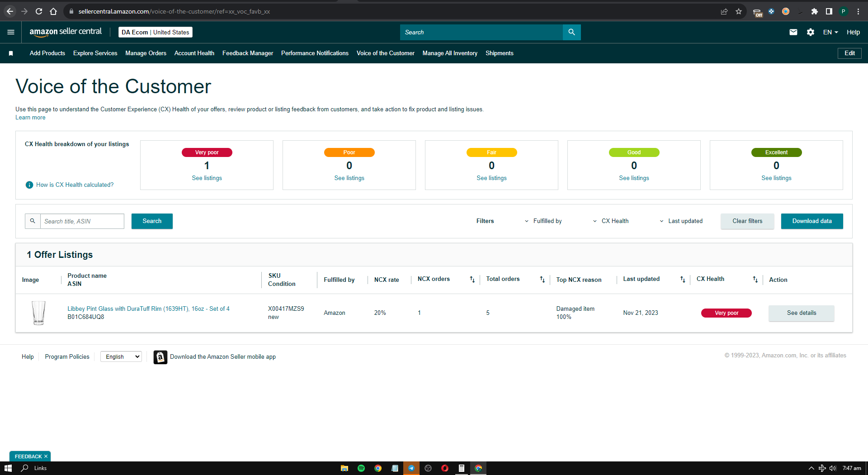Open the Libbey Pint Glass product link
This screenshot has height=475, width=868.
tap(148, 309)
